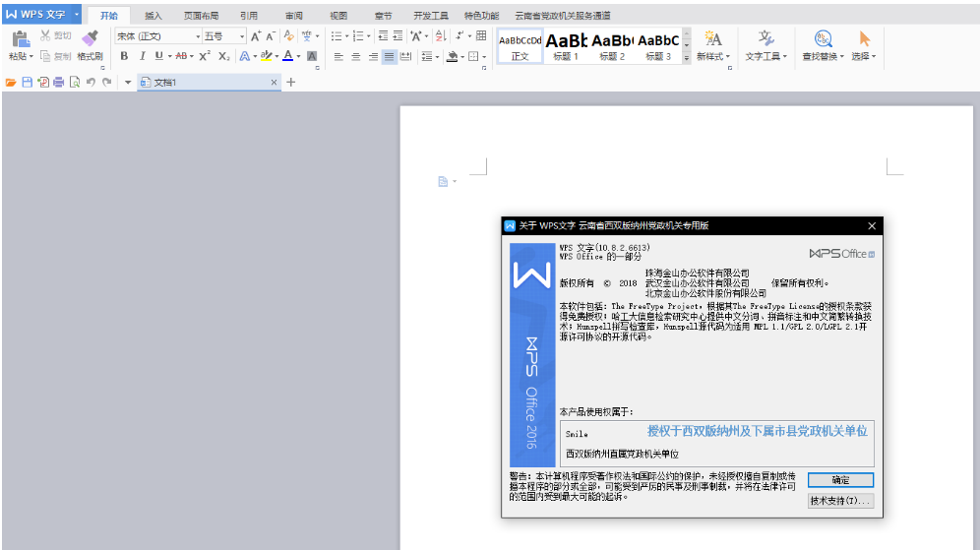Click 技术支持(T)... button in About dialog
This screenshot has width=980, height=550.
840,501
